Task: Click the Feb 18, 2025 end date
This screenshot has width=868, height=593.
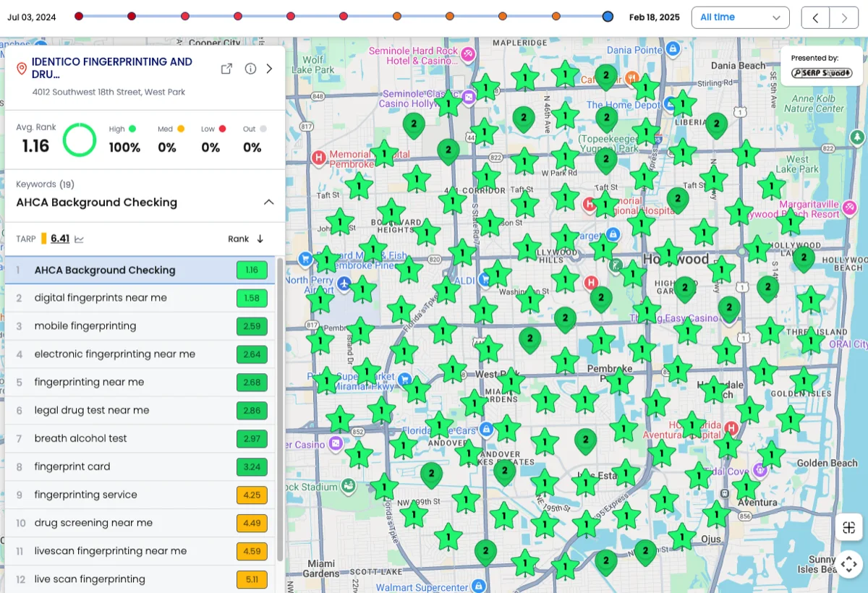Action: (654, 17)
